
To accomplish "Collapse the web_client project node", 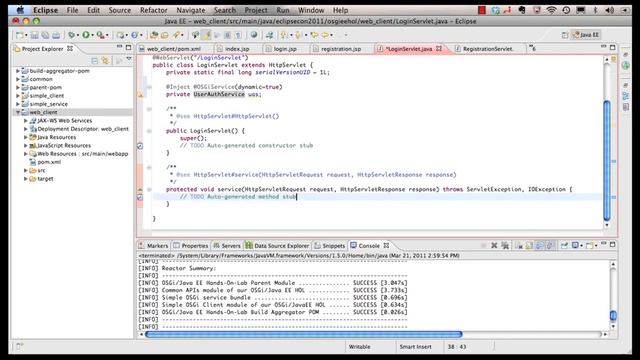I will (18, 112).
